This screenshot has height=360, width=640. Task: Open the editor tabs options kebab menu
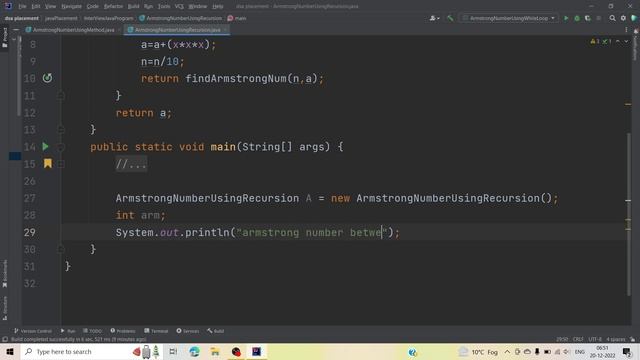(626, 30)
